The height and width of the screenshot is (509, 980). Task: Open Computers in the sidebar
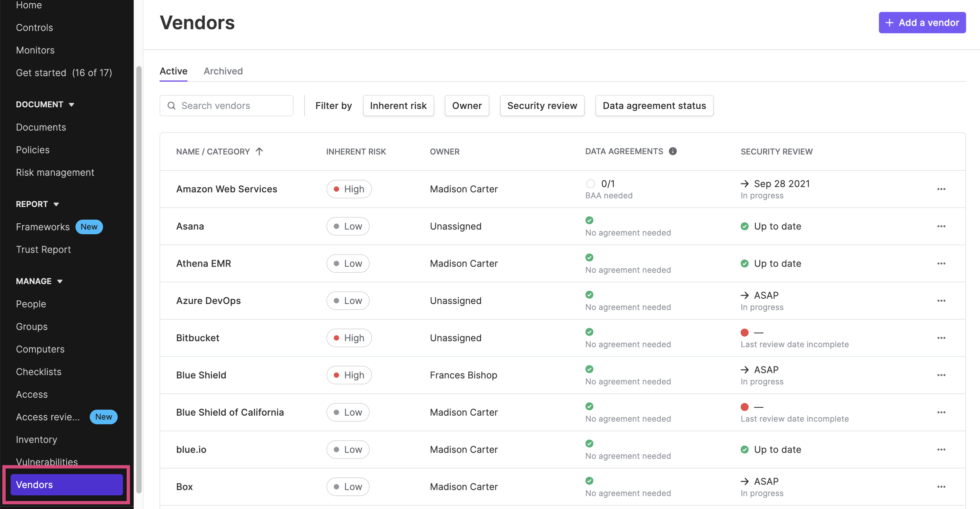click(x=40, y=349)
